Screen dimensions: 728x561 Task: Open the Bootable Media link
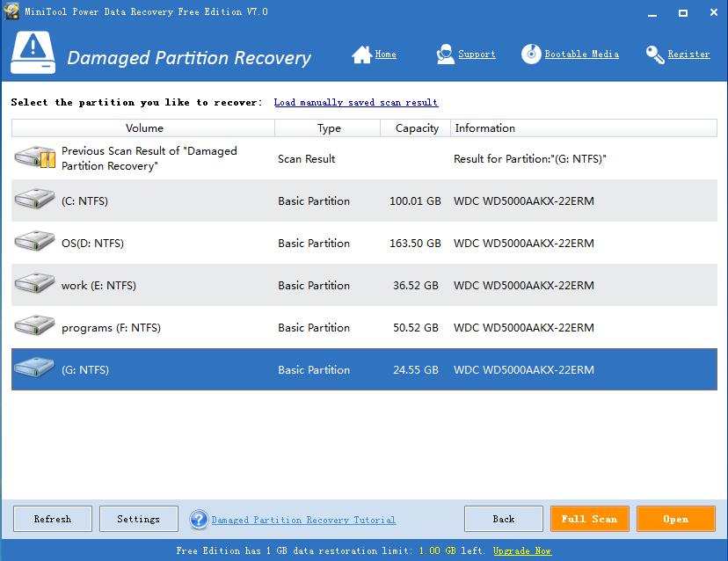582,54
